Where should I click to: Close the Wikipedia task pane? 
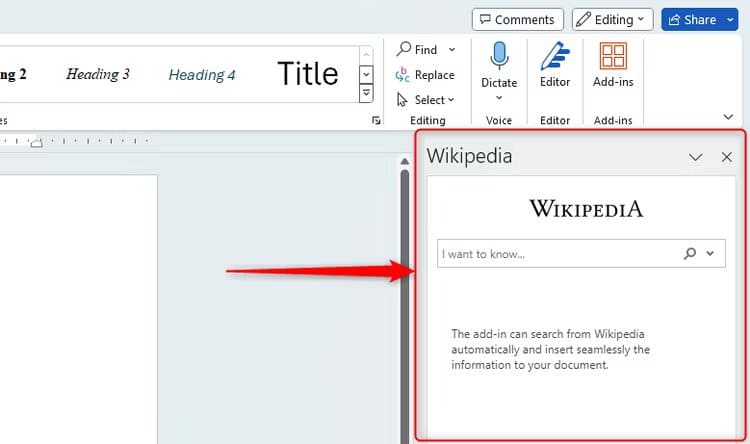tap(727, 157)
